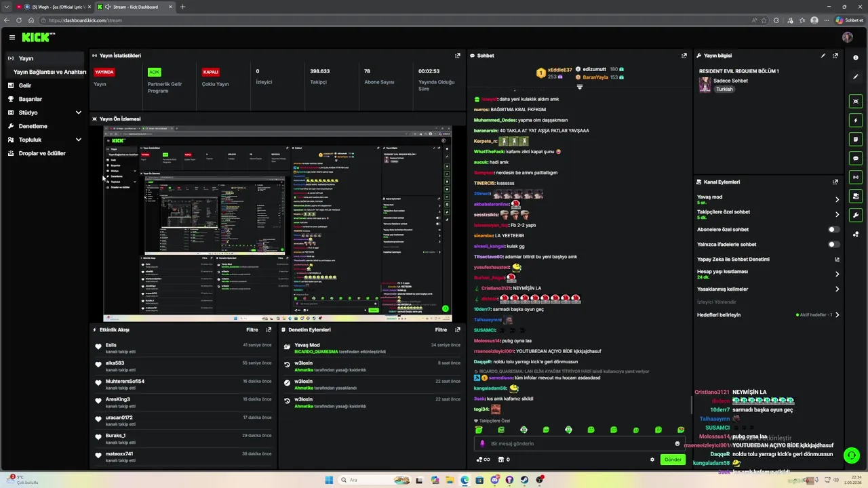Image resolution: width=868 pixels, height=488 pixels.
Task: Edit stream info with the Yayın bilgisi pencil icon
Action: tap(823, 56)
